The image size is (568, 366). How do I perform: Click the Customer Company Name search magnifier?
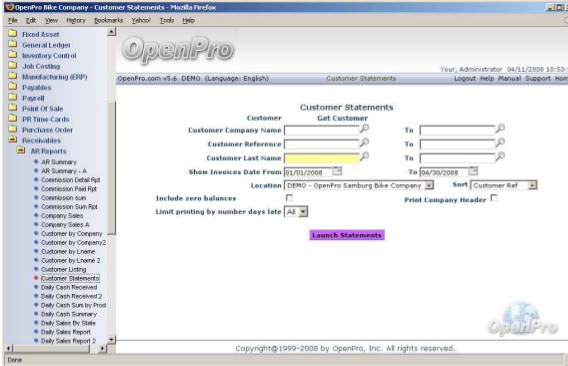point(364,128)
